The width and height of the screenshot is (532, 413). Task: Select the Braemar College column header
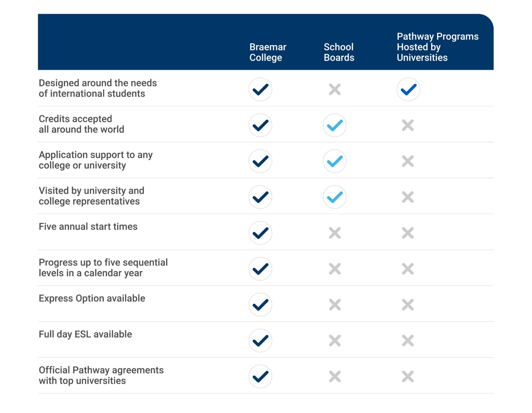[268, 52]
